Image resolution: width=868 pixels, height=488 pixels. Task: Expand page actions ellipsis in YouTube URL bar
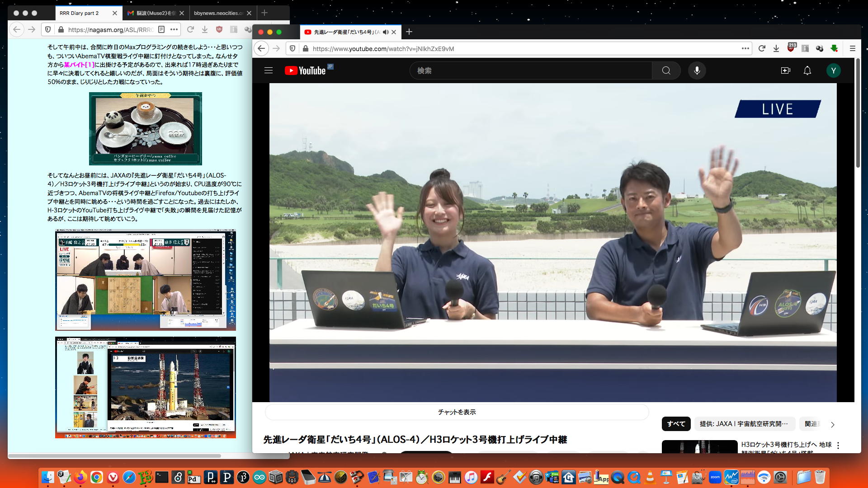(745, 48)
